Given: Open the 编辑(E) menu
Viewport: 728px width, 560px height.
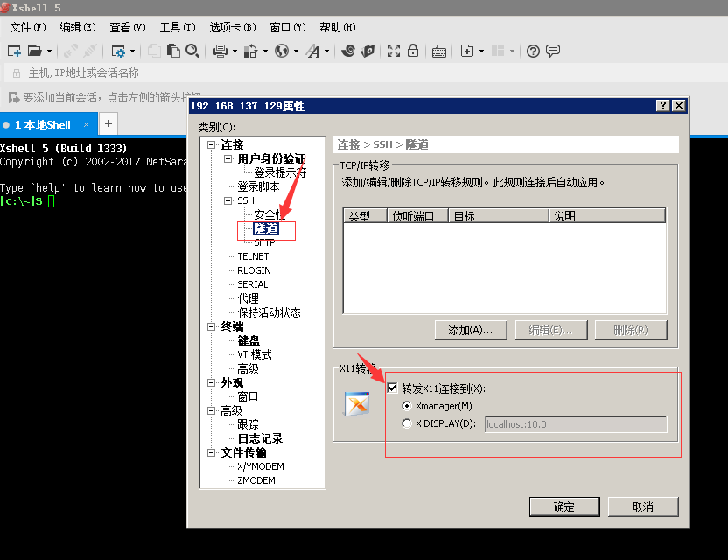Looking at the screenshot, I should point(78,27).
